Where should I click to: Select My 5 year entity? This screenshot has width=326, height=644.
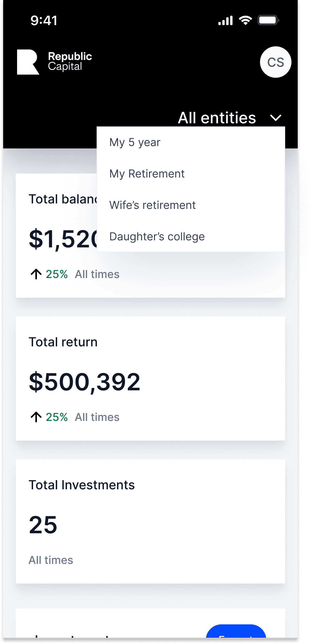pos(135,142)
